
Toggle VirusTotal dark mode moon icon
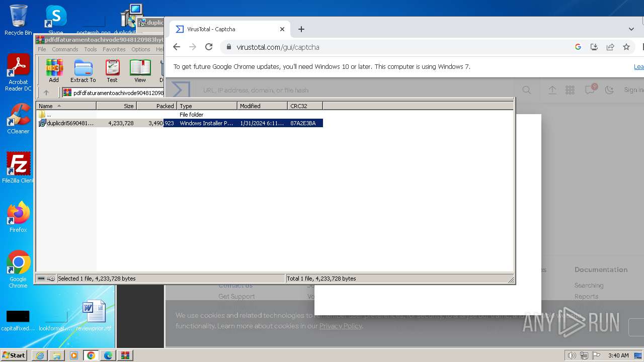(609, 90)
